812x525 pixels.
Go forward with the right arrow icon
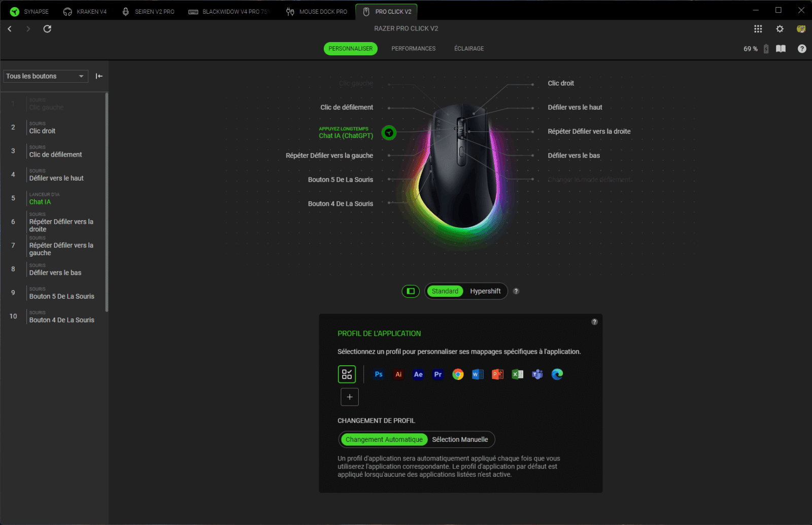tap(28, 29)
